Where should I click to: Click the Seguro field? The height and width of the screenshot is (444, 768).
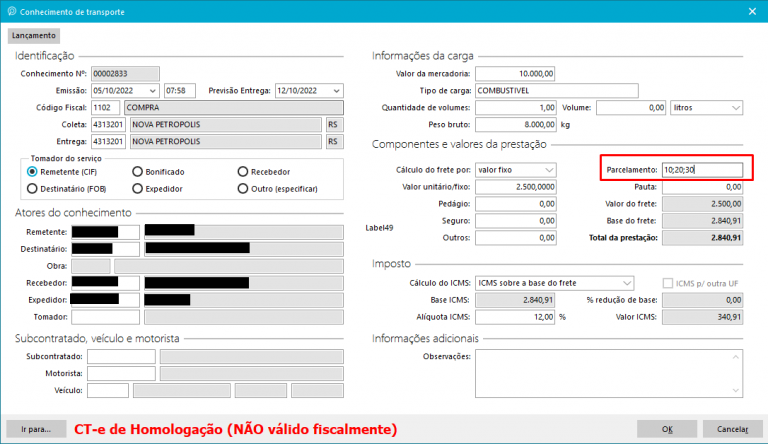516,221
